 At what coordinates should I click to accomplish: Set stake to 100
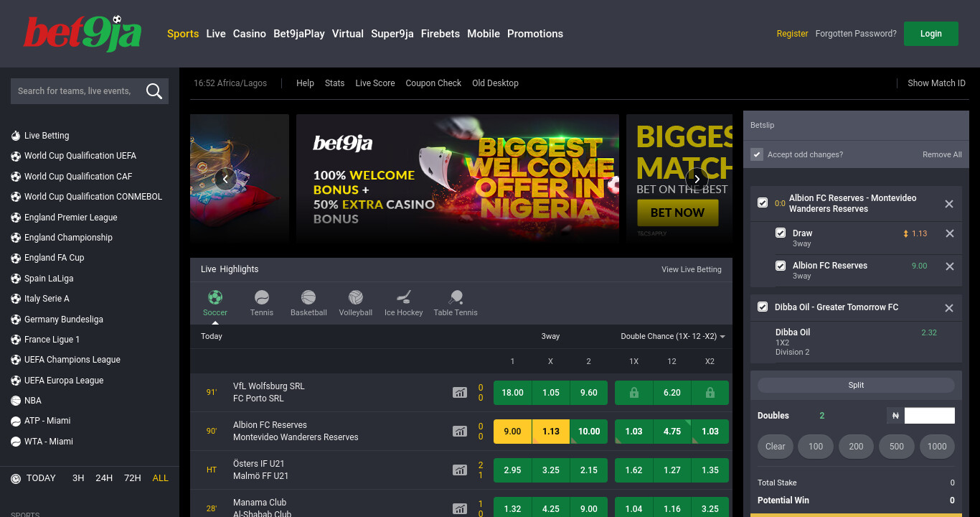coord(816,446)
